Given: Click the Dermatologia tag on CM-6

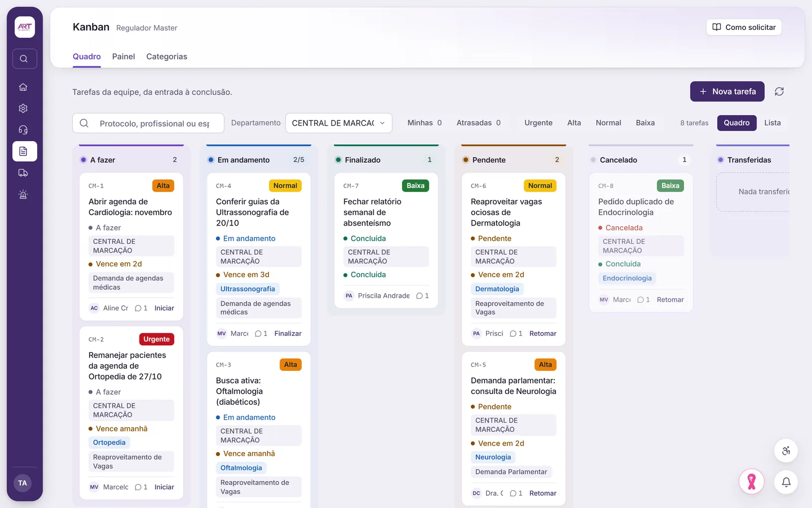Looking at the screenshot, I should (x=497, y=289).
